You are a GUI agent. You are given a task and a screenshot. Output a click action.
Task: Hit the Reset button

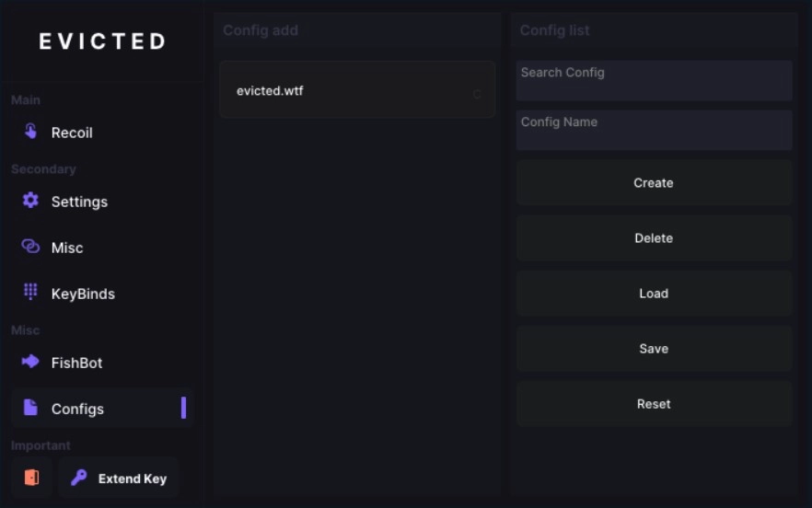(x=654, y=404)
